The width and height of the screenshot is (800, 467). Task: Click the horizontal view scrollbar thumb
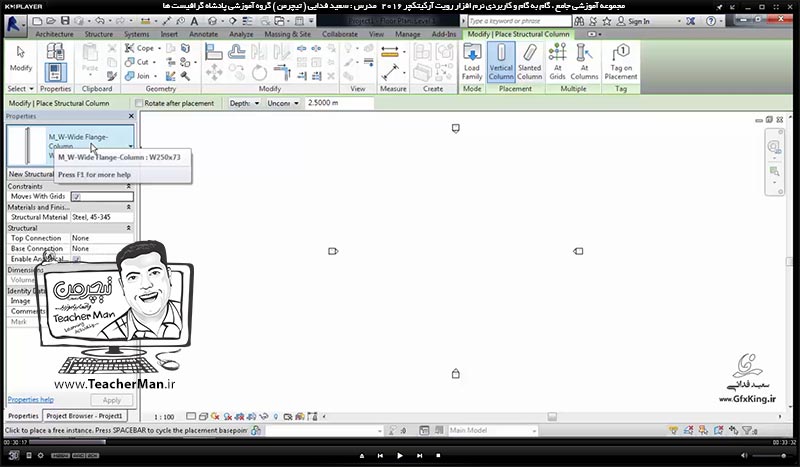pyautogui.click(x=552, y=416)
